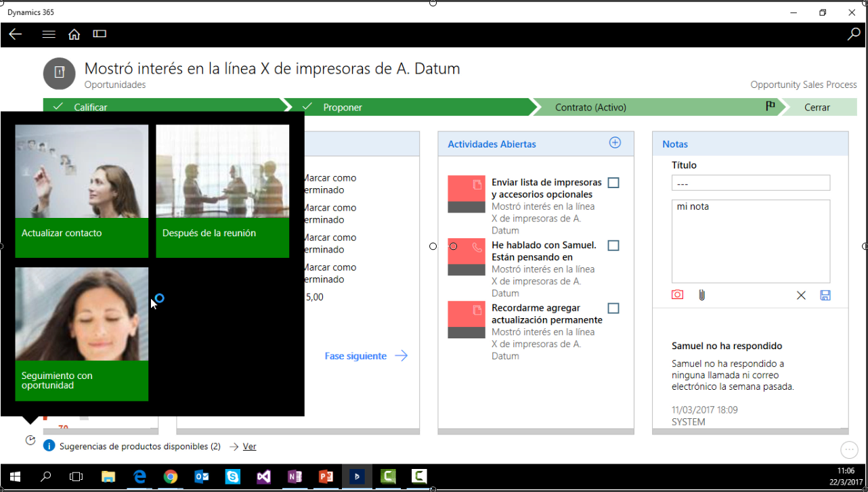The height and width of the screenshot is (492, 868).
Task: Expand the more options ellipsis button
Action: pyautogui.click(x=848, y=449)
